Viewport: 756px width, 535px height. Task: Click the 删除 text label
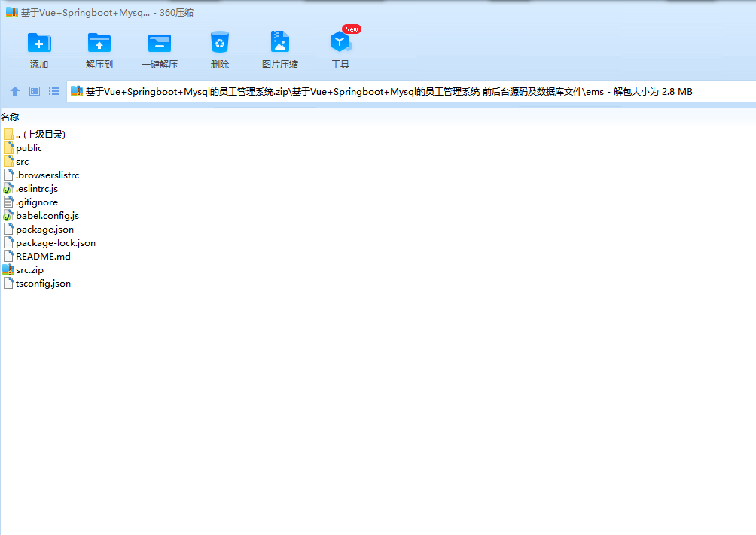[220, 64]
